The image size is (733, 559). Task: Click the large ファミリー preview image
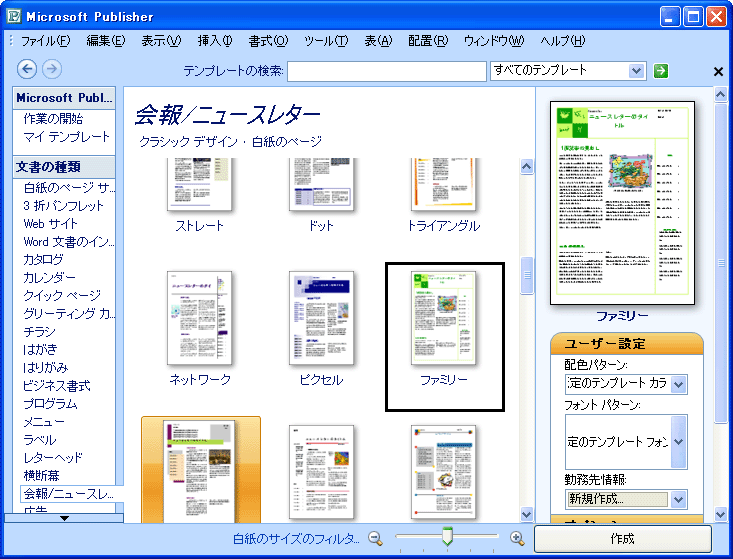coord(622,203)
